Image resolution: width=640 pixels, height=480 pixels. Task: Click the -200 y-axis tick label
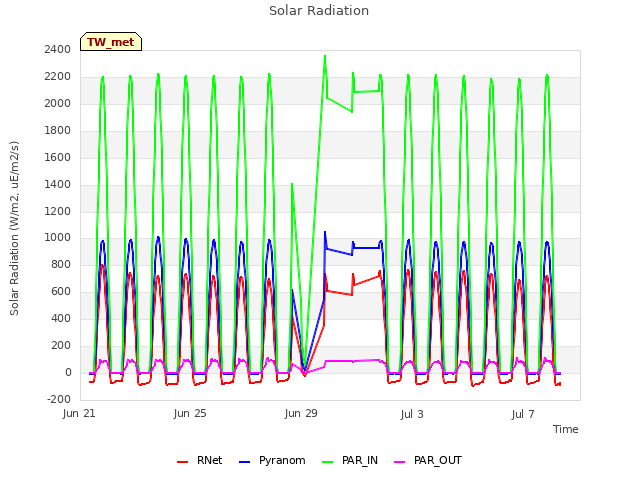tap(59, 399)
